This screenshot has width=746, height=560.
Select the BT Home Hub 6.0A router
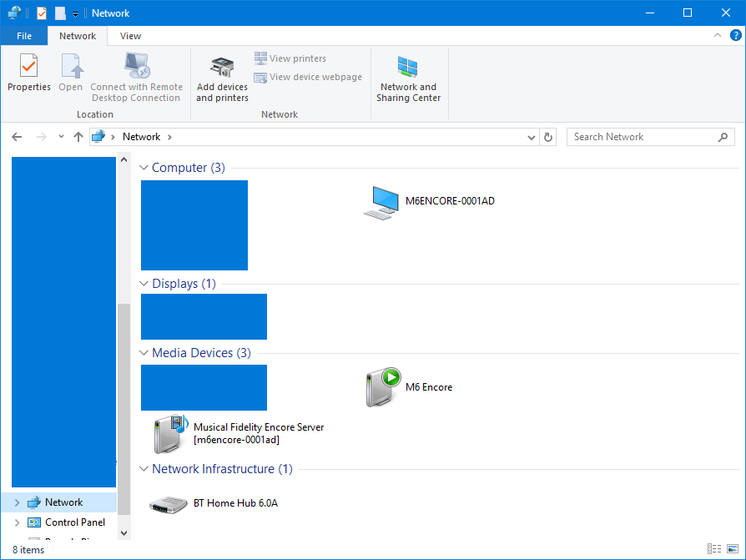coord(169,504)
